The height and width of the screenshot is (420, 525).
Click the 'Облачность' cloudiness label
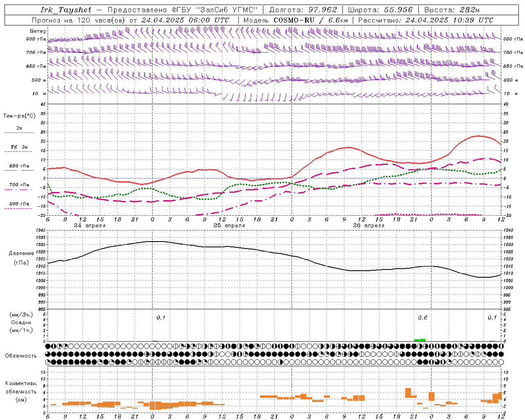[x=21, y=356]
